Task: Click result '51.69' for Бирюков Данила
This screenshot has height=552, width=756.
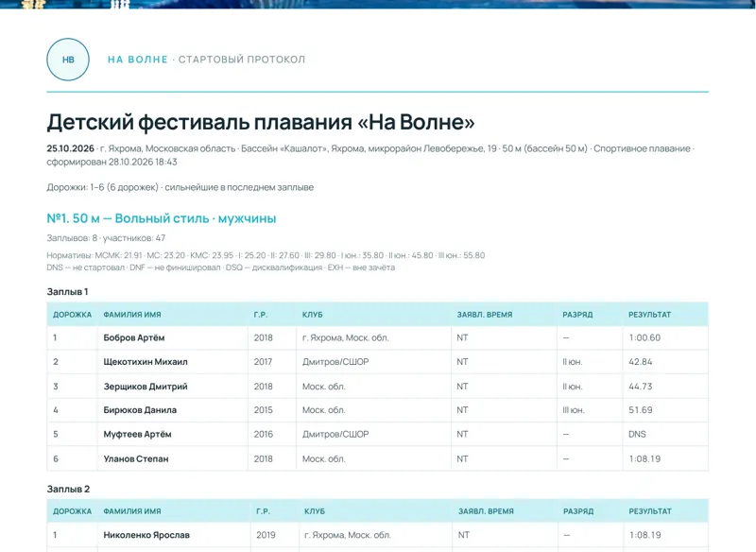Action: 641,410
